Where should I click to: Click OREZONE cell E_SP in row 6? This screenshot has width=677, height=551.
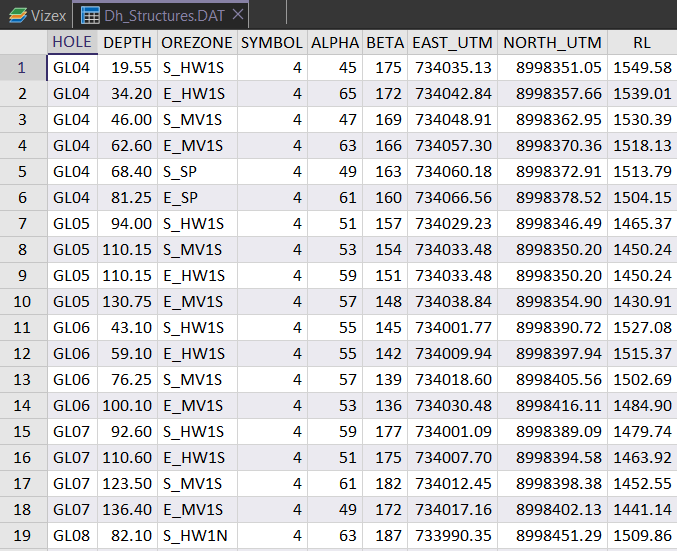[197, 198]
